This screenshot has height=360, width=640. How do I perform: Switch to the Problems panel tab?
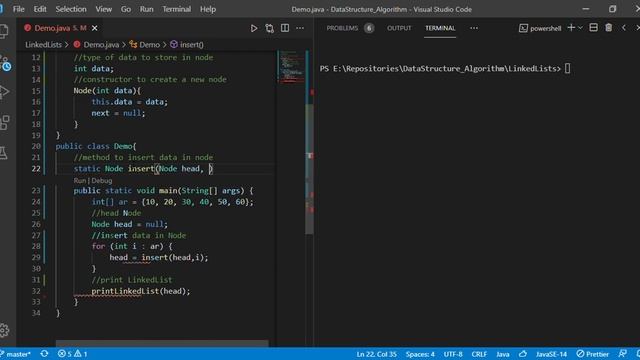click(342, 28)
